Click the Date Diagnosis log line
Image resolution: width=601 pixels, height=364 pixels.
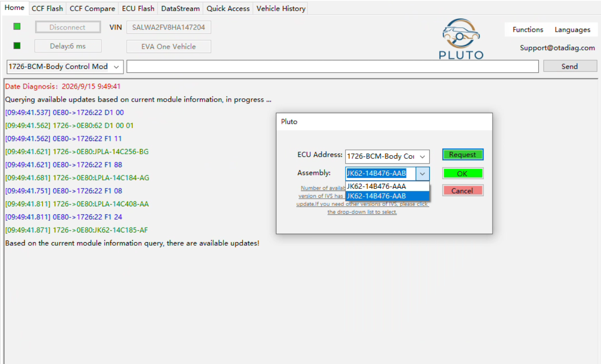click(x=63, y=86)
